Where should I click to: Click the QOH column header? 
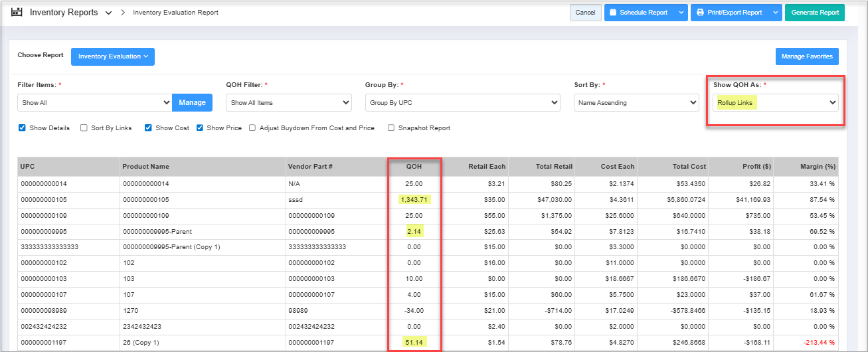click(414, 167)
